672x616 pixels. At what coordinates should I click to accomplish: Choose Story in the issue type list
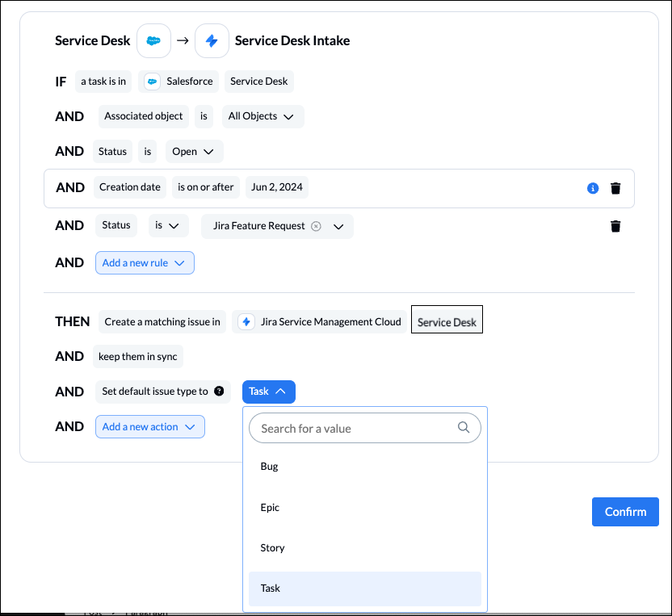point(365,548)
